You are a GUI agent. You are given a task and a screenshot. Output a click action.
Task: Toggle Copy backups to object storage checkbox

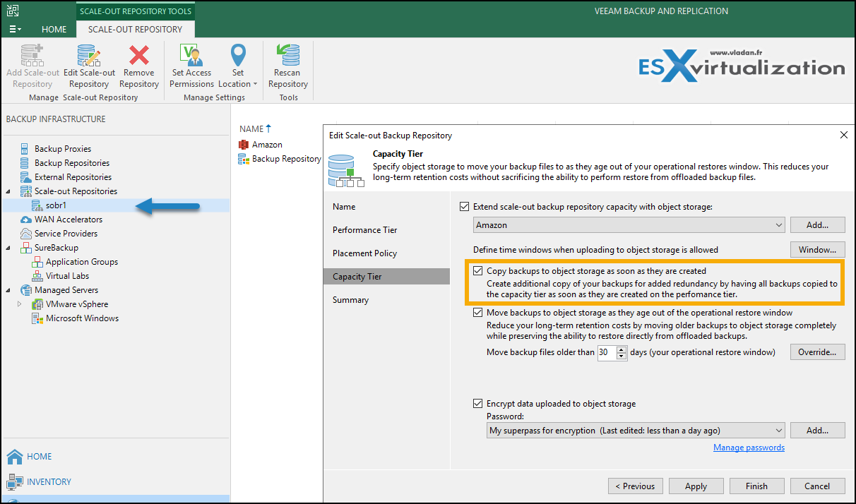coord(478,271)
